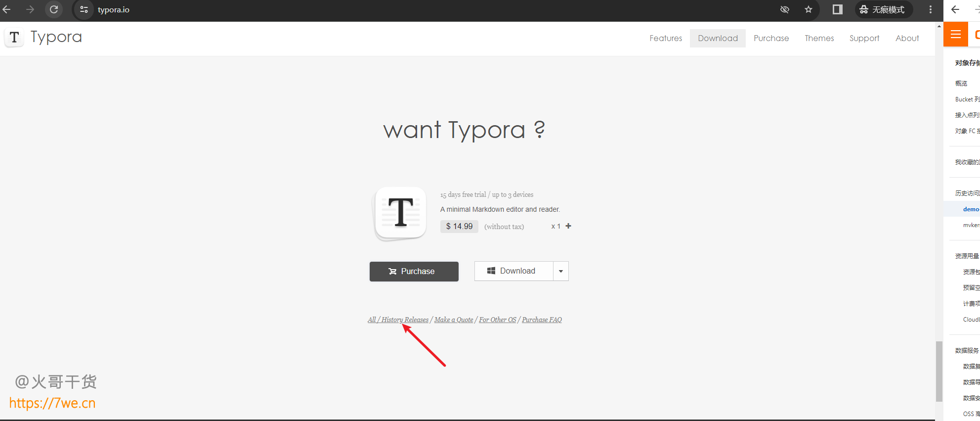Click the Windows Download button
This screenshot has height=421, width=980.
(513, 271)
